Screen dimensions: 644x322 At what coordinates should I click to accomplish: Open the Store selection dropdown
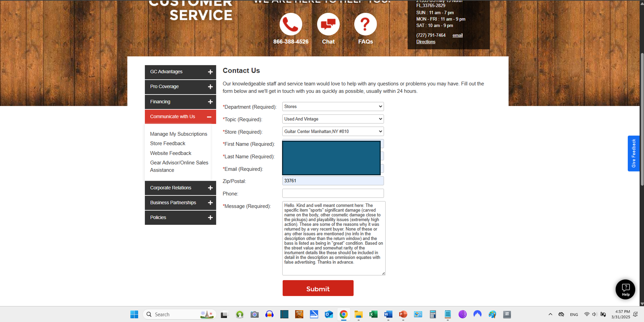click(333, 131)
